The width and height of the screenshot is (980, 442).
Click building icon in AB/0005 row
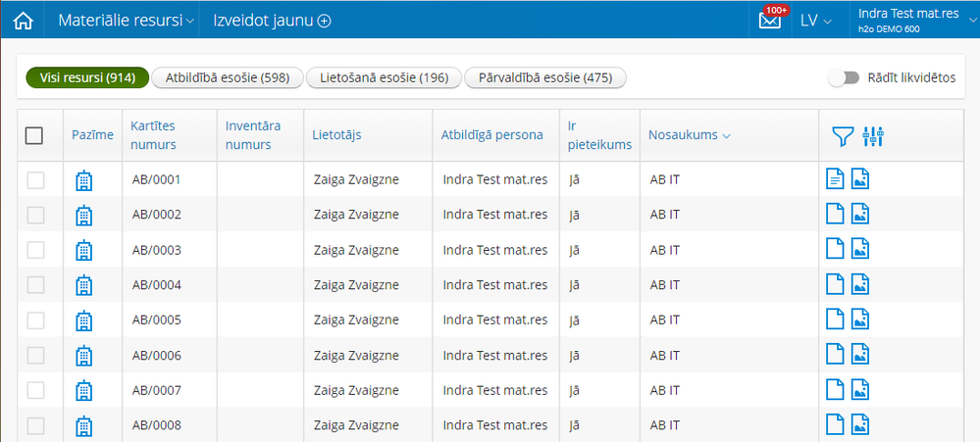pyautogui.click(x=84, y=320)
